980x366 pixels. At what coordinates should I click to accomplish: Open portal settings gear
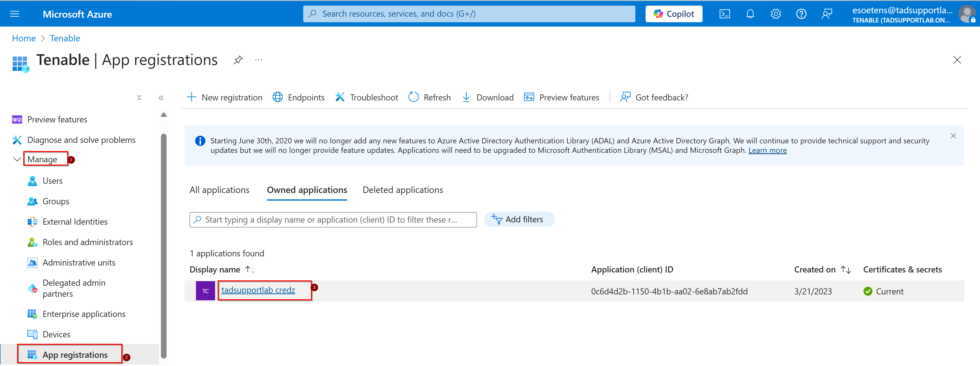click(x=776, y=14)
